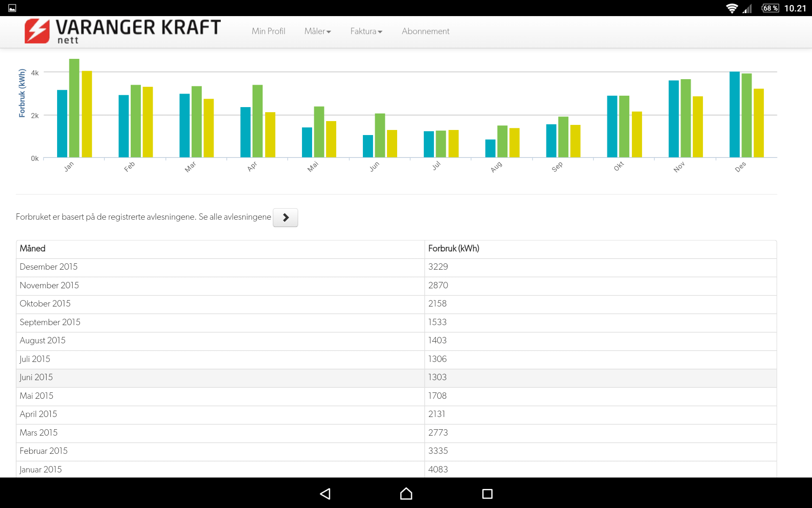Tap the Android home navigation icon
Image resolution: width=812 pixels, height=508 pixels.
point(406,494)
